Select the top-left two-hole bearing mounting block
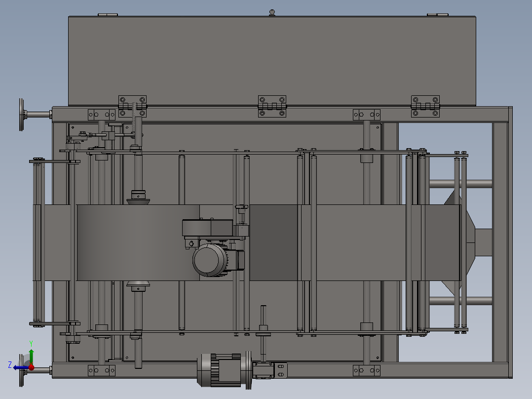The image size is (532, 399). pos(102,115)
